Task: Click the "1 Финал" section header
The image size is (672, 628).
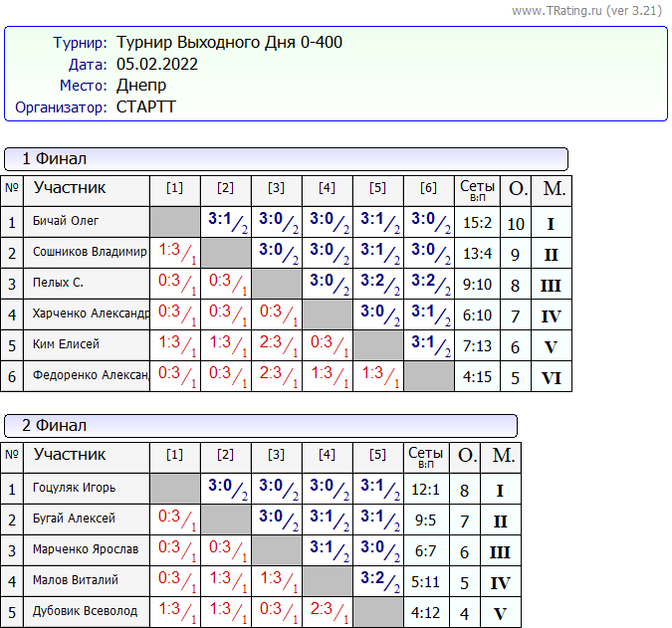Action: [x=54, y=159]
